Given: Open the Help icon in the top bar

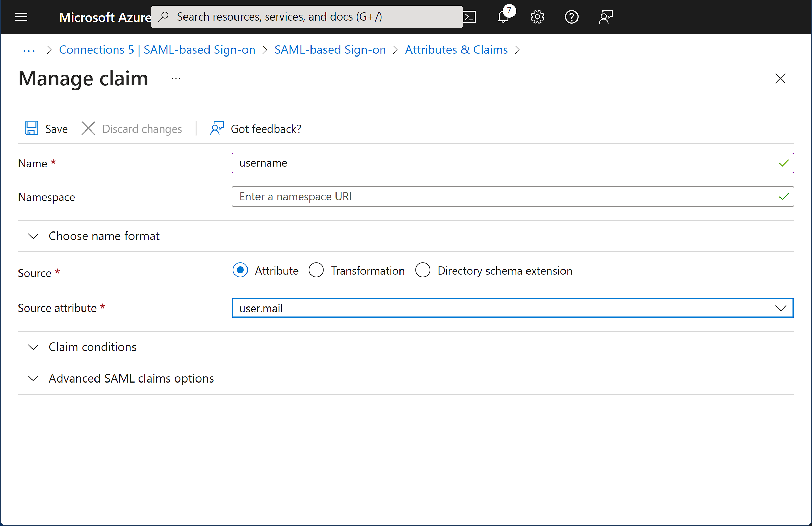Looking at the screenshot, I should pos(571,17).
